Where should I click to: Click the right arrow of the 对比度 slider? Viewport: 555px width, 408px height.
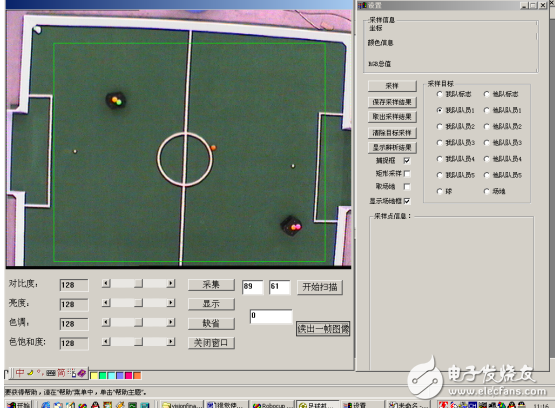(x=171, y=283)
